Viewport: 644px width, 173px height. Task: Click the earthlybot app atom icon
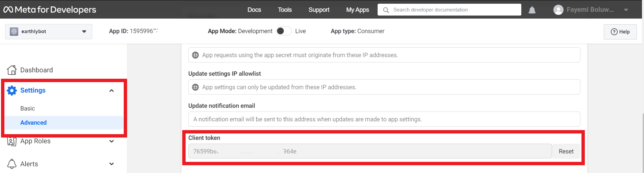click(x=14, y=31)
